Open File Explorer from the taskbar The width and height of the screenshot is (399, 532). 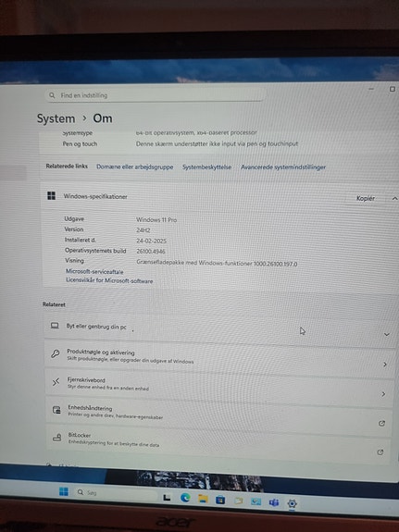click(x=203, y=499)
